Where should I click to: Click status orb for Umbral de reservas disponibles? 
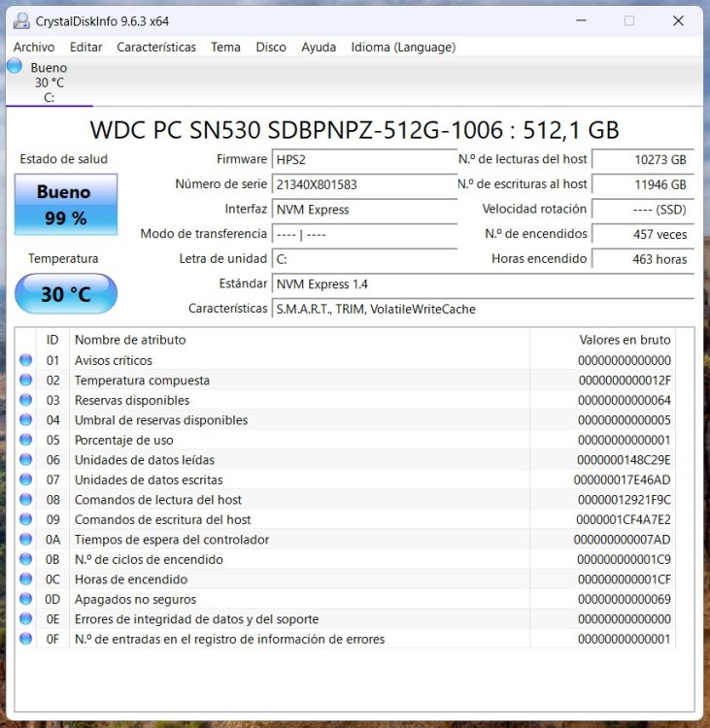(x=26, y=419)
